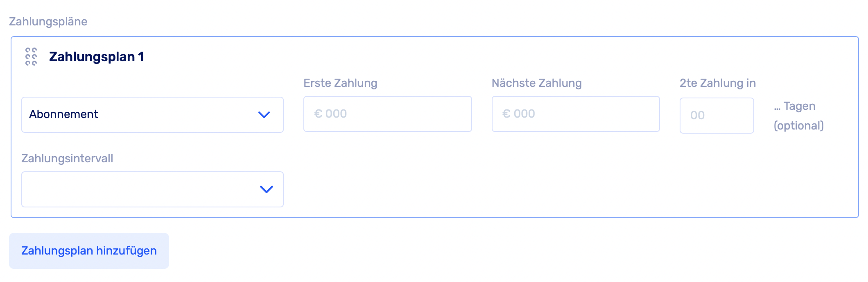This screenshot has height=282, width=868.
Task: Click the € 000 placeholder under Nächste Zahlung
Action: (x=519, y=114)
